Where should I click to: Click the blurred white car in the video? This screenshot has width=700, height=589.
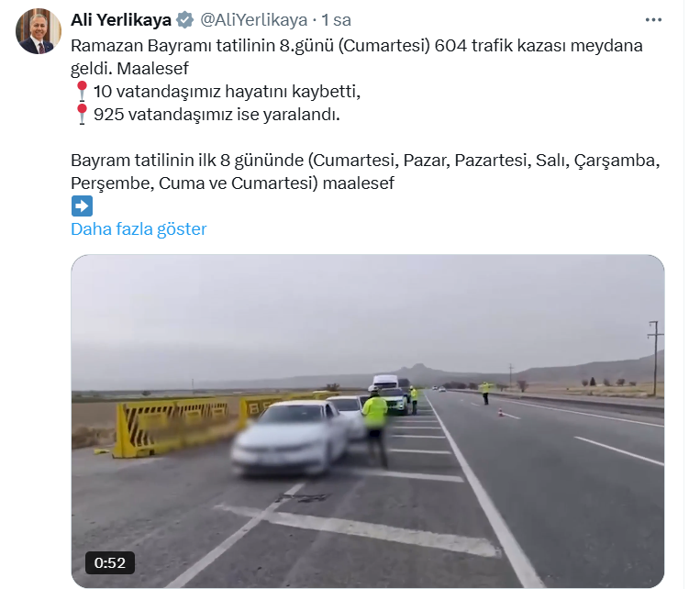point(290,438)
